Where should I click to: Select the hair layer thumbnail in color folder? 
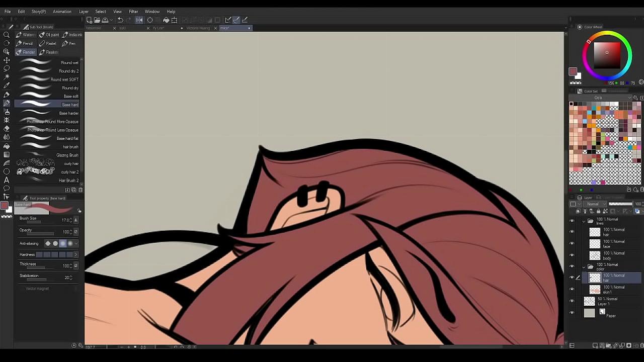point(595,278)
